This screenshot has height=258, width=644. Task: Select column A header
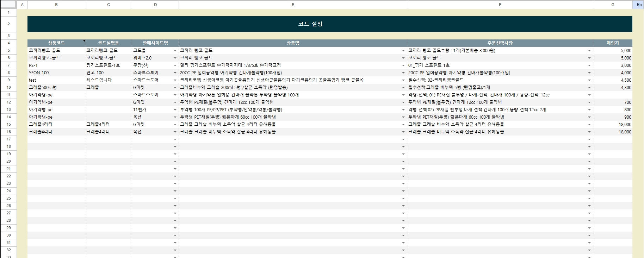[22, 5]
